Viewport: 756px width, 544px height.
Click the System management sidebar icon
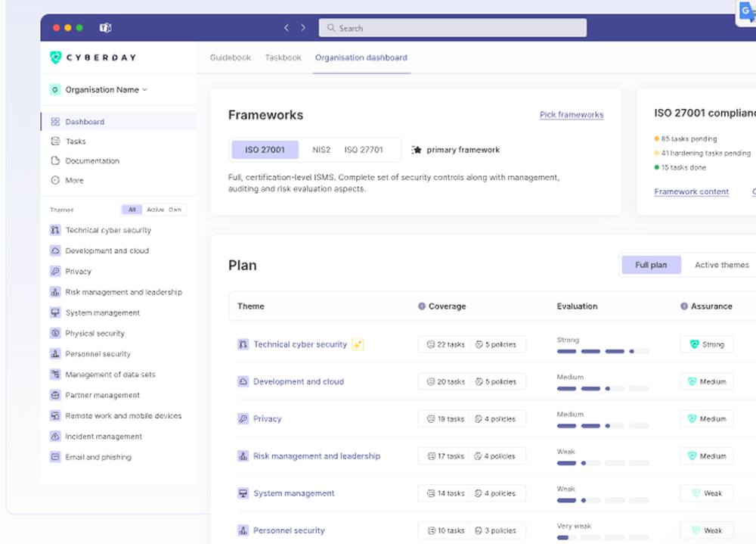pyautogui.click(x=55, y=312)
